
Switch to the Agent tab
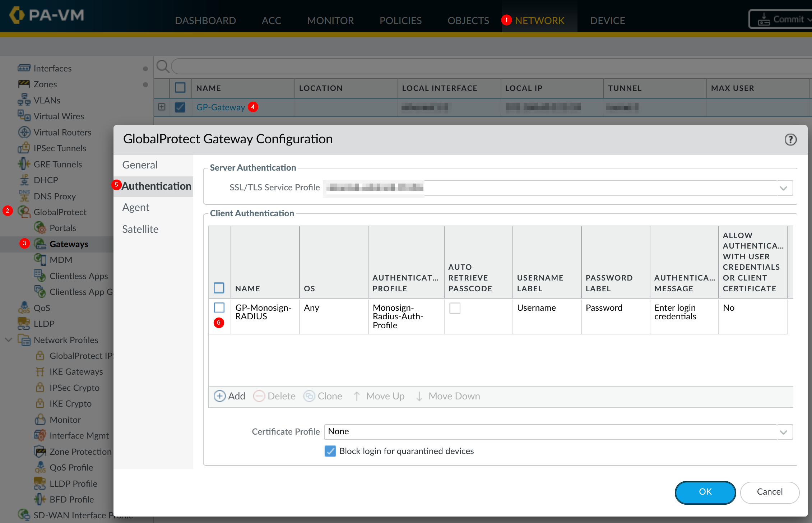136,207
